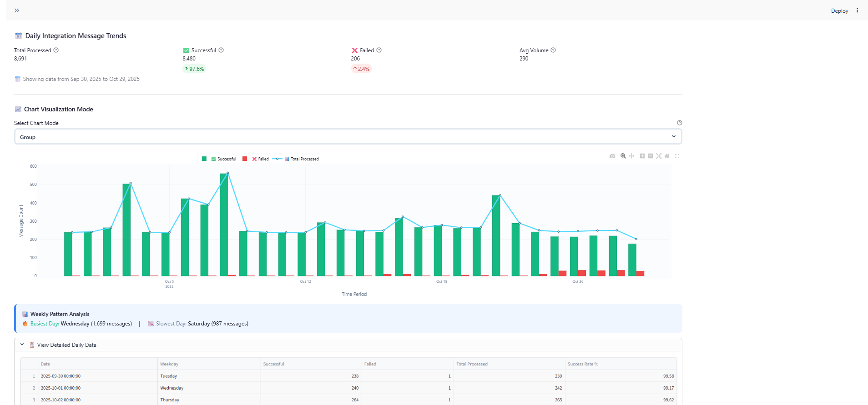Sort table by Success Rate % column
This screenshot has width=868, height=405.
point(583,364)
